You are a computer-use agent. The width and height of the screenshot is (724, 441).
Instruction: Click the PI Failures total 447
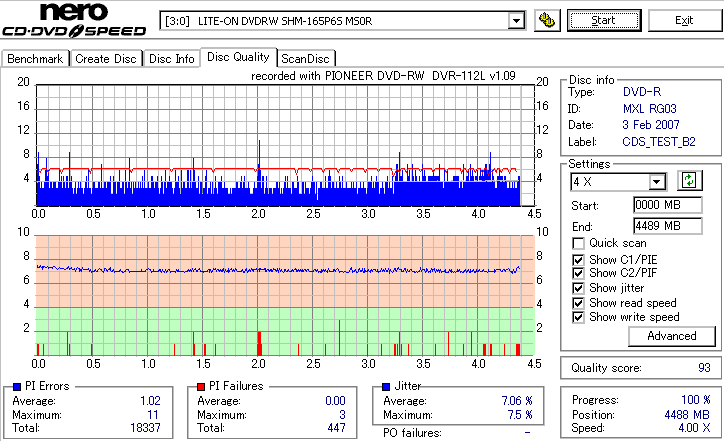point(336,428)
